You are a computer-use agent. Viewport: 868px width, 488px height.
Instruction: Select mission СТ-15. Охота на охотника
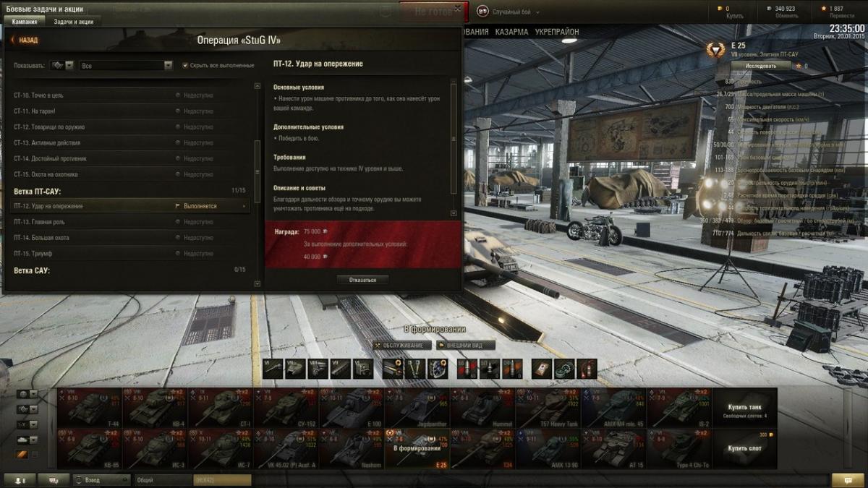point(131,174)
